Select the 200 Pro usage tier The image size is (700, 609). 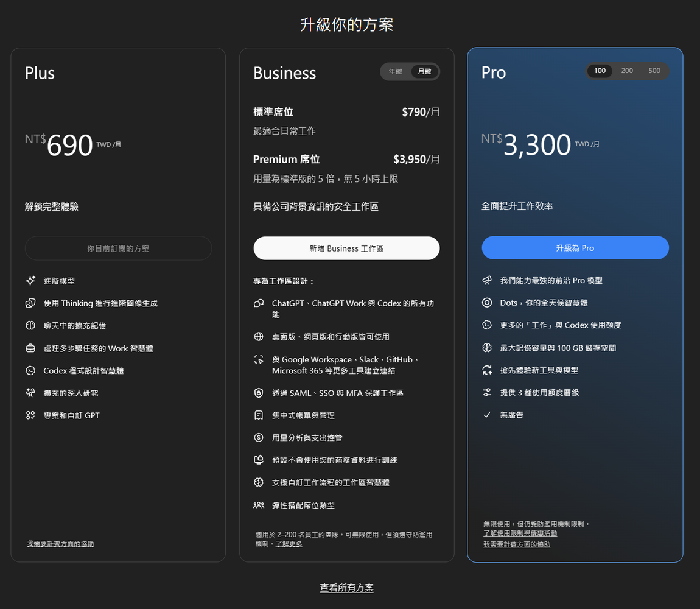627,71
